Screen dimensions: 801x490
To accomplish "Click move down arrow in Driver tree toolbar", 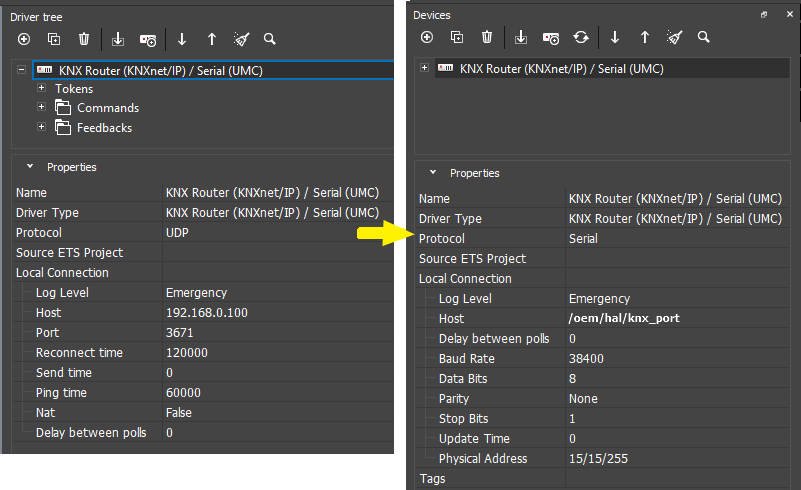I will [x=182, y=39].
